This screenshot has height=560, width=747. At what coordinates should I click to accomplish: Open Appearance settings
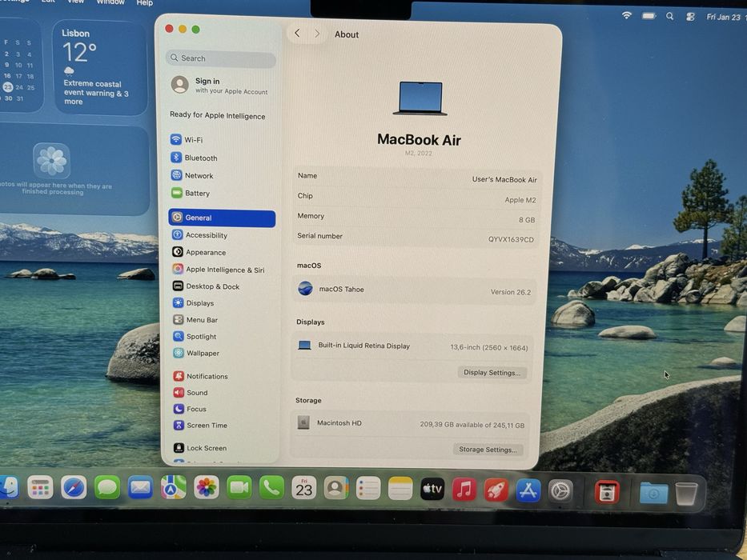[x=199, y=252]
